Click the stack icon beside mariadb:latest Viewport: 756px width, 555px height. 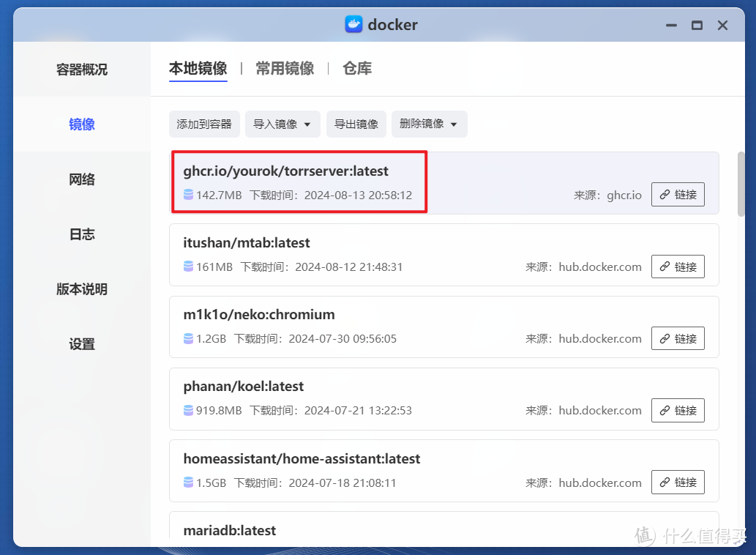pos(189,551)
